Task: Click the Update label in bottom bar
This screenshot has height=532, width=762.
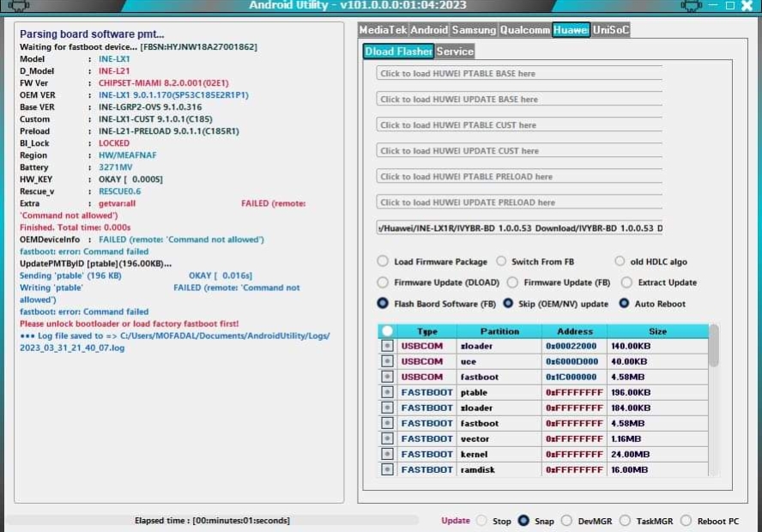Action: pyautogui.click(x=456, y=521)
